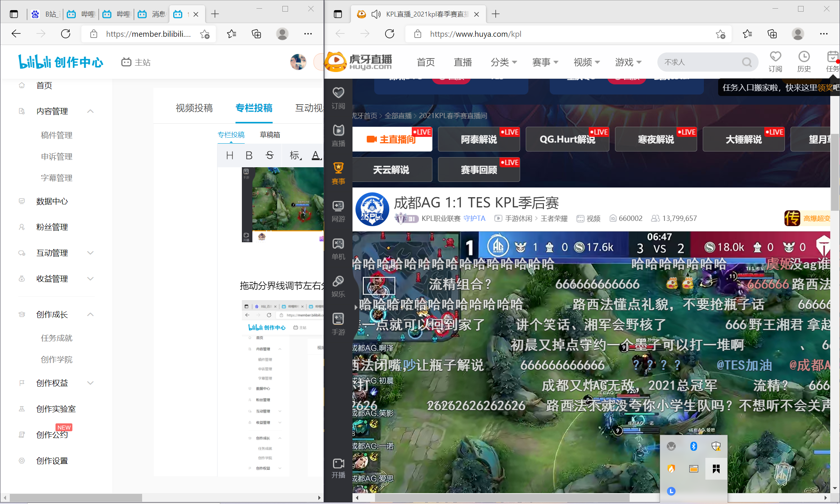This screenshot has width=840, height=504.
Task: Click 全部直播 breadcrumb link
Action: pos(398,115)
